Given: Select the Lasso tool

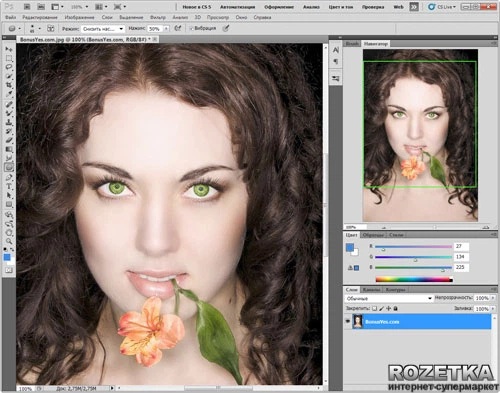Looking at the screenshot, I should tap(9, 67).
